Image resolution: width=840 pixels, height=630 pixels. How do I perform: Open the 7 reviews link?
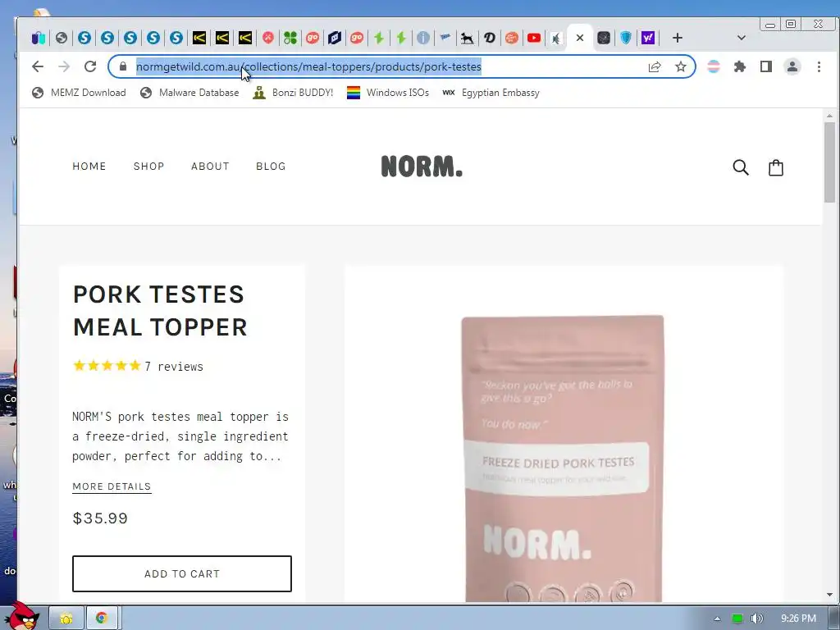[x=174, y=367]
